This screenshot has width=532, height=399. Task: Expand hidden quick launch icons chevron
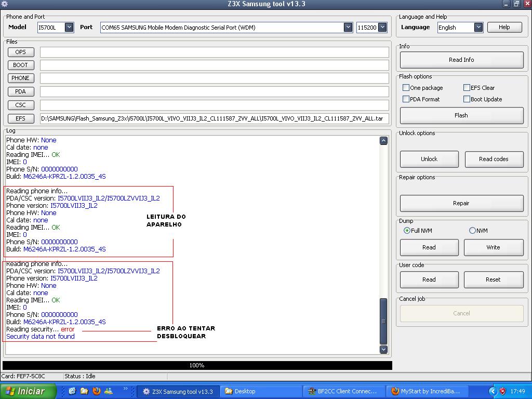point(126,389)
